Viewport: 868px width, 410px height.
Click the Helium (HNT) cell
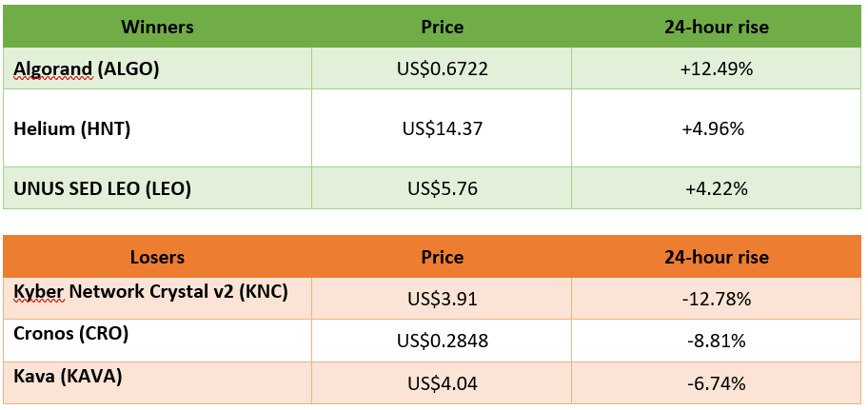[157, 128]
